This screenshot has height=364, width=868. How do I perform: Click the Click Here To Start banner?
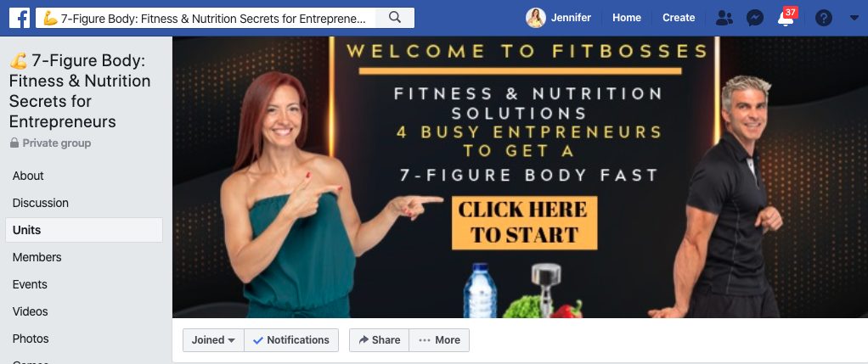(524, 222)
